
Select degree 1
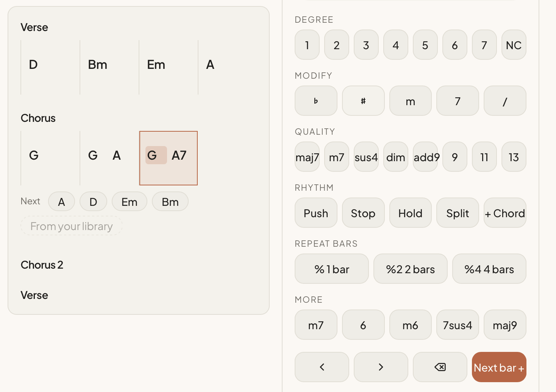click(307, 45)
